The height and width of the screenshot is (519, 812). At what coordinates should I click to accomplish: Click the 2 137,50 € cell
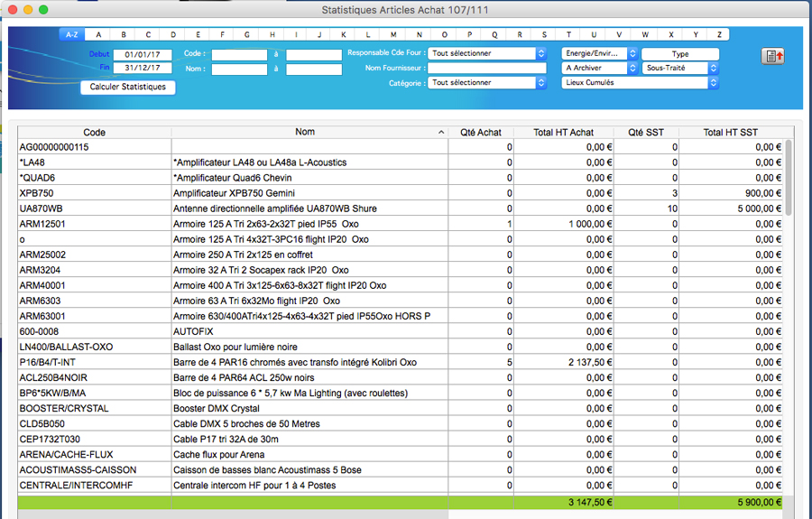pos(563,363)
